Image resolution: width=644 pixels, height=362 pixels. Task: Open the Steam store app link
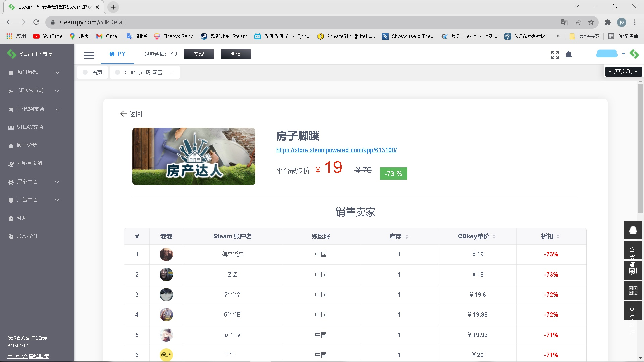click(x=336, y=150)
